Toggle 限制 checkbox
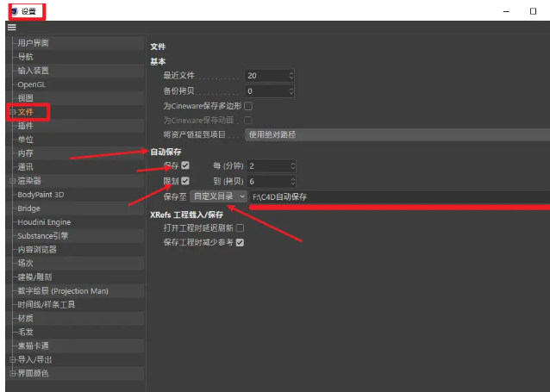The width and height of the screenshot is (550, 392). pos(185,181)
